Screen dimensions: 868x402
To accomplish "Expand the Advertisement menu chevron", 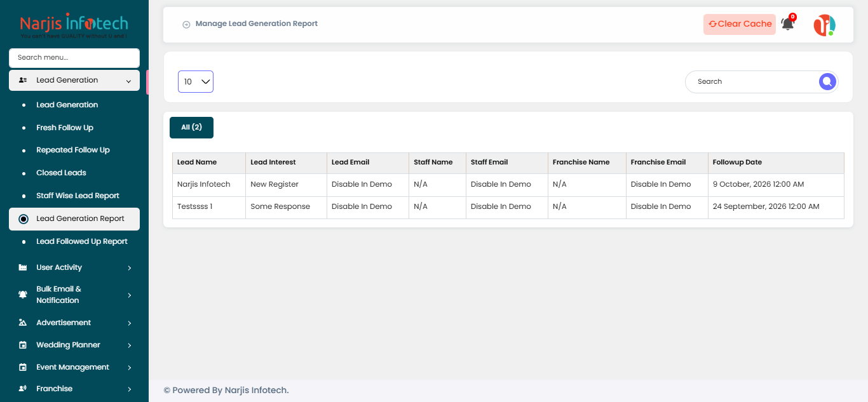I will click(129, 323).
